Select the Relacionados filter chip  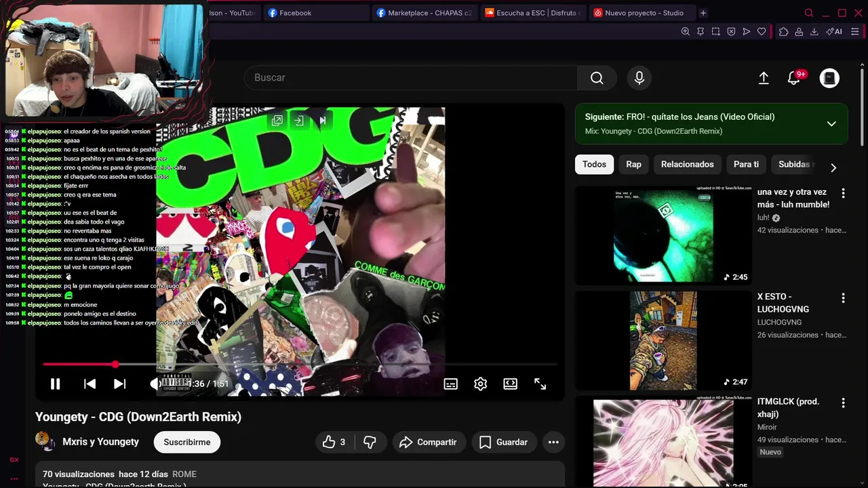(x=688, y=164)
